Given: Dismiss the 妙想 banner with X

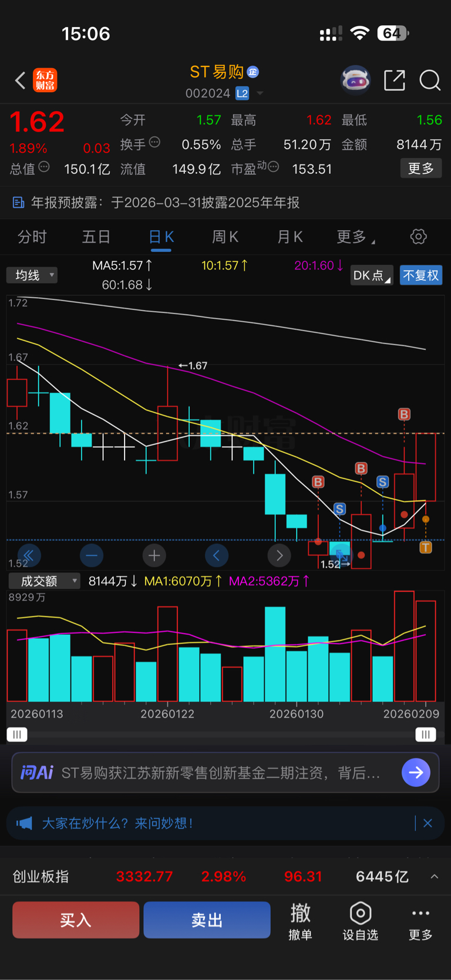Looking at the screenshot, I should coord(428,823).
